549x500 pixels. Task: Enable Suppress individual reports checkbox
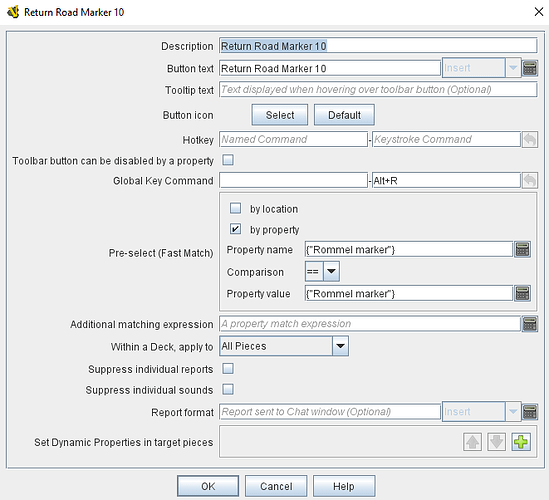[228, 369]
